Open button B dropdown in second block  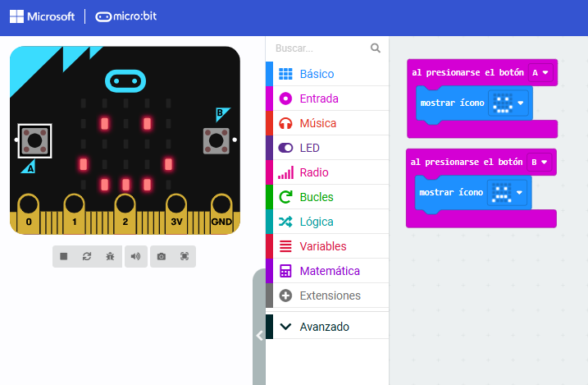tap(540, 162)
